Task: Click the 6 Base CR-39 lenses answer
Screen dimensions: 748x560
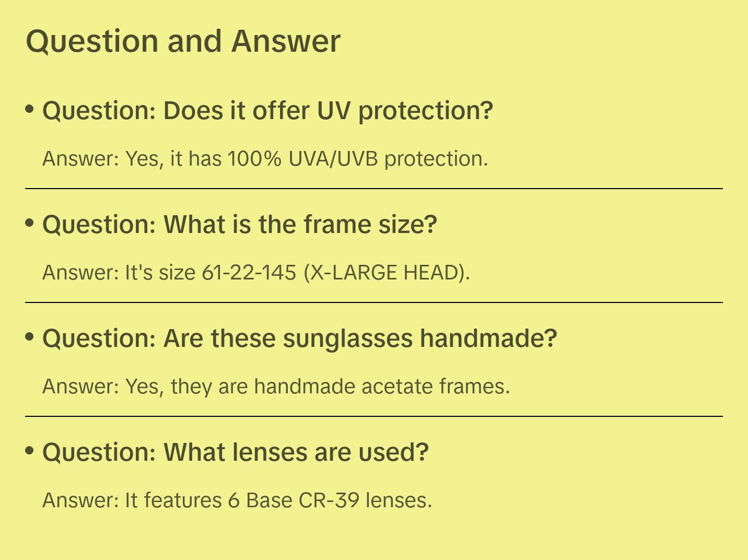Action: pos(237,500)
